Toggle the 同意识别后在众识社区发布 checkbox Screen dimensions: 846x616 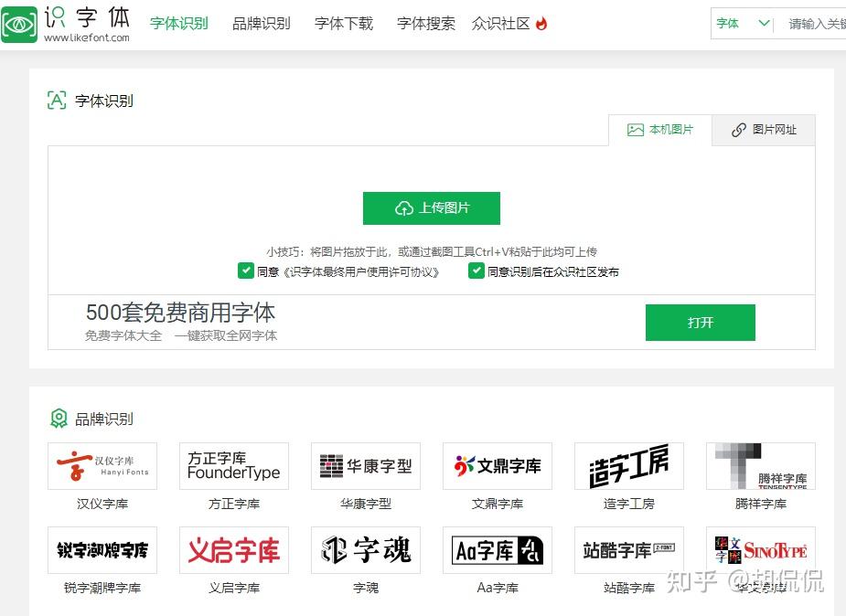coord(476,271)
